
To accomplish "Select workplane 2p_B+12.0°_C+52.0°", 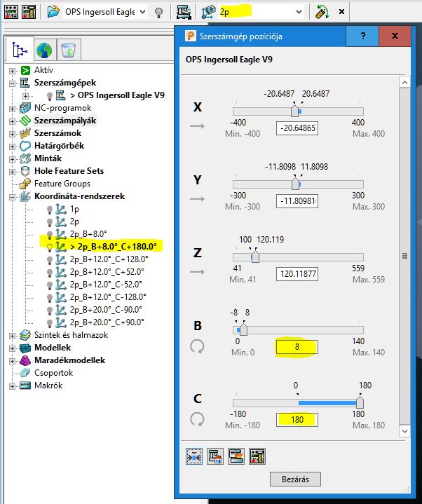I will coord(107,272).
